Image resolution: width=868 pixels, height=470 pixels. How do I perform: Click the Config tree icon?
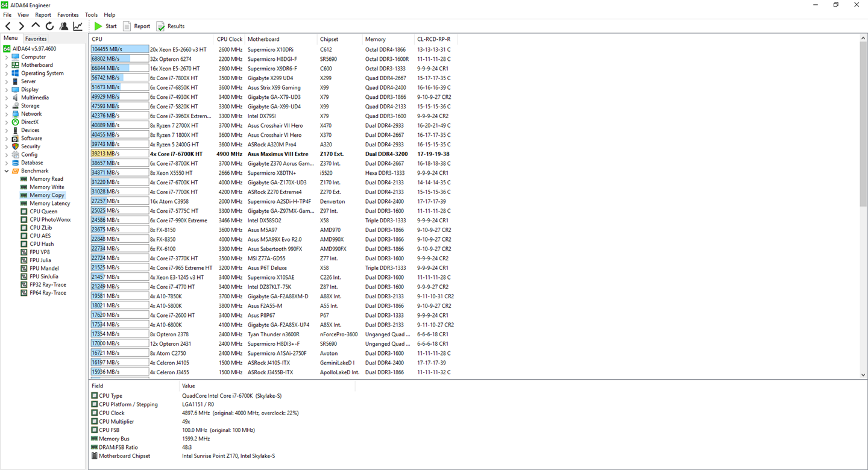click(x=16, y=154)
